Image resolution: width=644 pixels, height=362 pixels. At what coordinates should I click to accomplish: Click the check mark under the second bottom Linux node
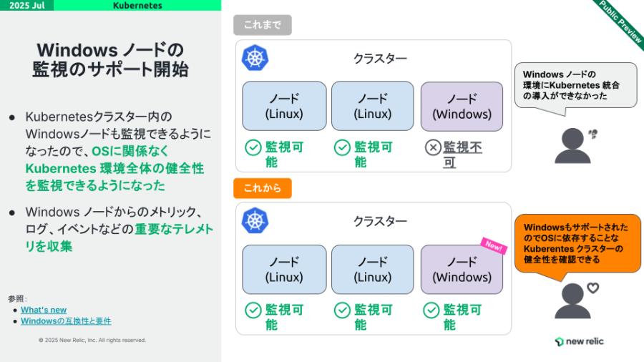(x=342, y=310)
